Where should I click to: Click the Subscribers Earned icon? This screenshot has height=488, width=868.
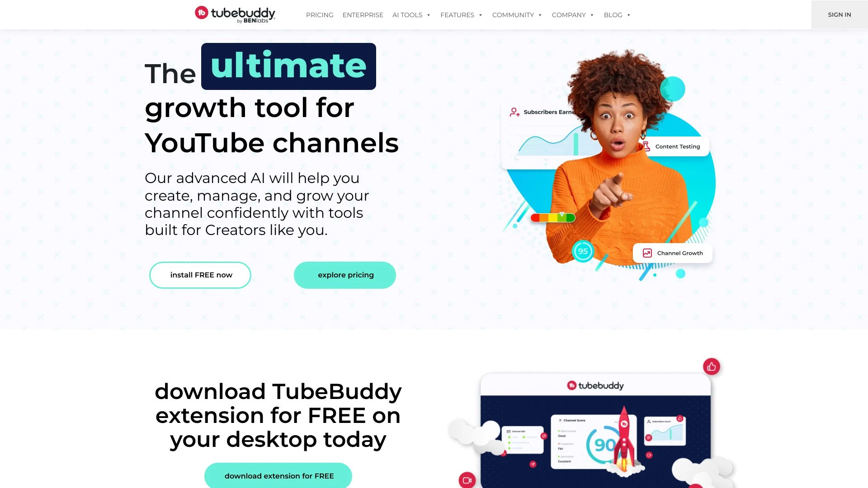(514, 112)
